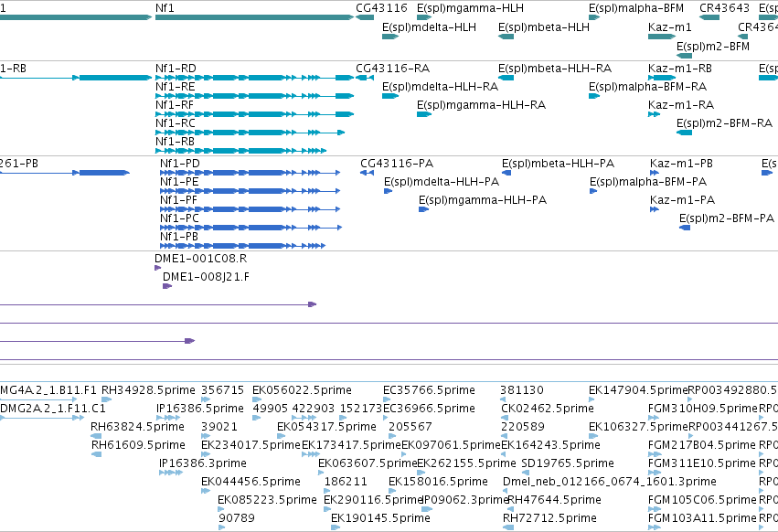The width and height of the screenshot is (778, 532).
Task: Select the Kaz-m1 gene feature
Action: 662,37
